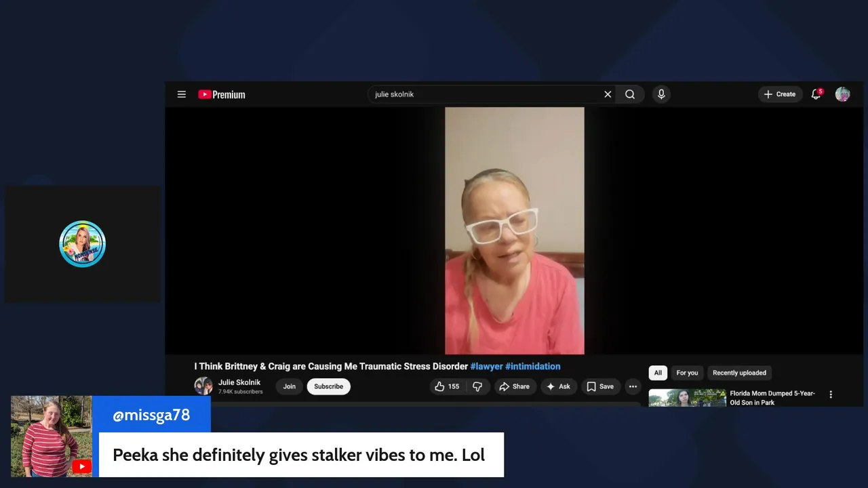Click the video title text
This screenshot has width=868, height=488.
331,366
